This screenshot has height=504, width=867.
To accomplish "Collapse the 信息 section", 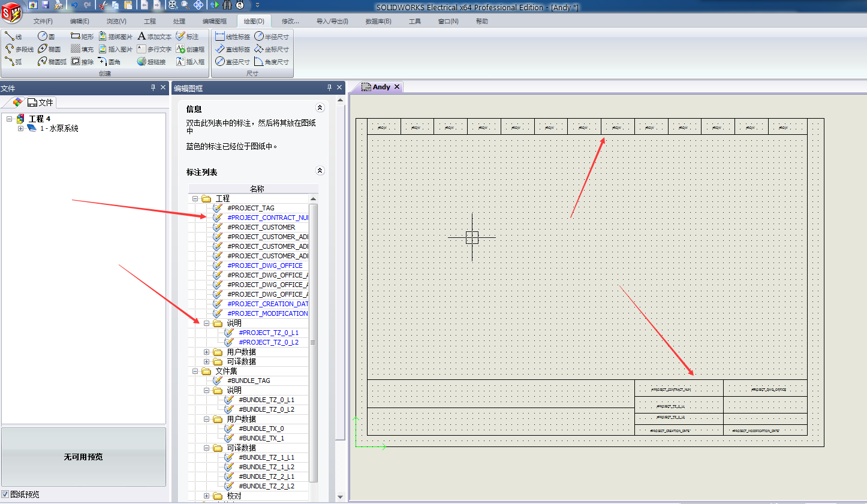I will pos(320,108).
